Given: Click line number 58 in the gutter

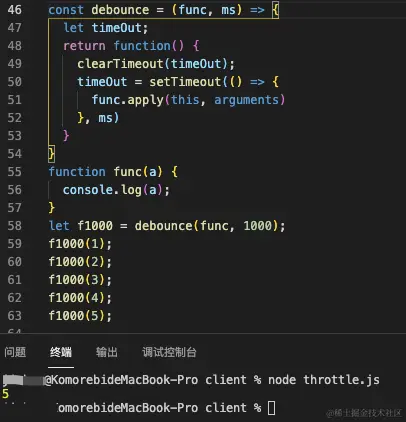Looking at the screenshot, I should (x=15, y=226).
